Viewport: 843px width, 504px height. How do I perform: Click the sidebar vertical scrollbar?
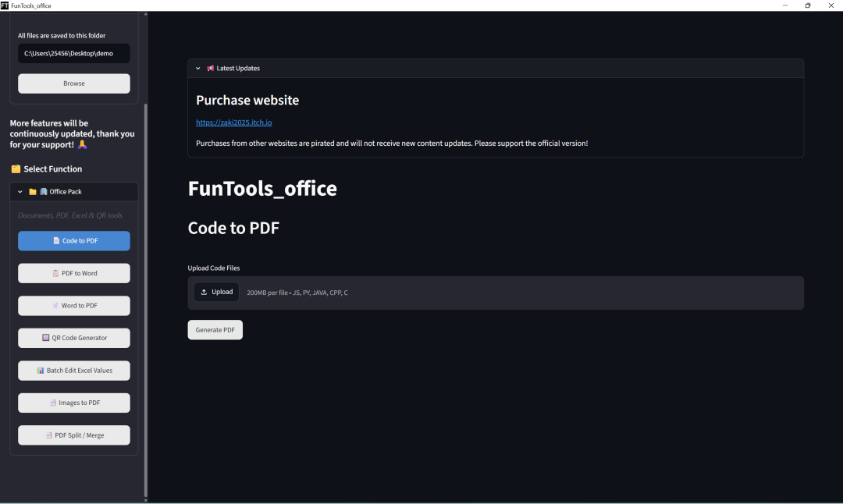click(146, 300)
